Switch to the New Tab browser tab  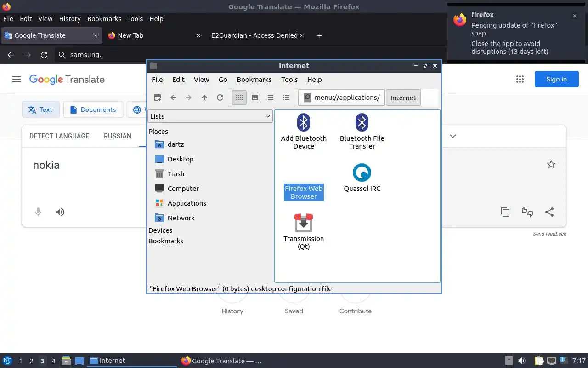coord(154,35)
